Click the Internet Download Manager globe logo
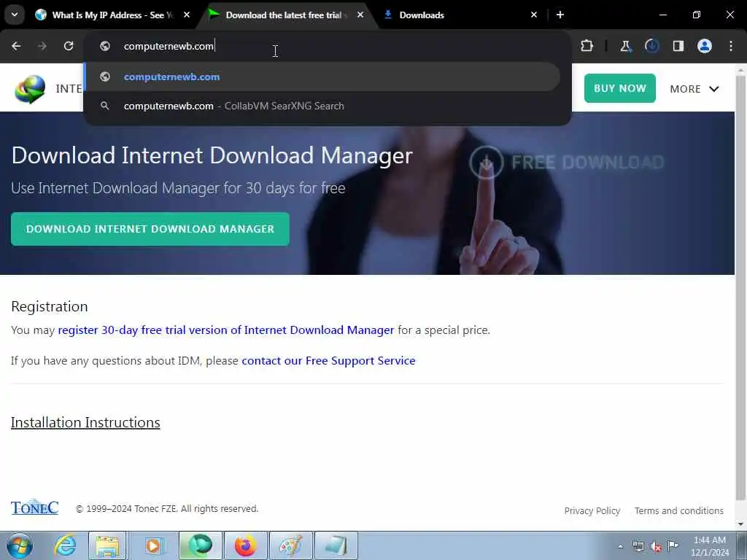Image resolution: width=747 pixels, height=560 pixels. click(30, 89)
